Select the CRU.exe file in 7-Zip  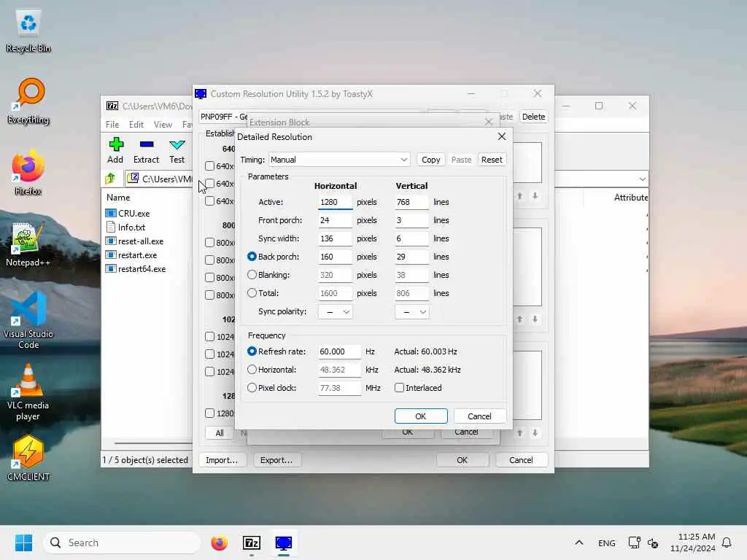(x=128, y=214)
